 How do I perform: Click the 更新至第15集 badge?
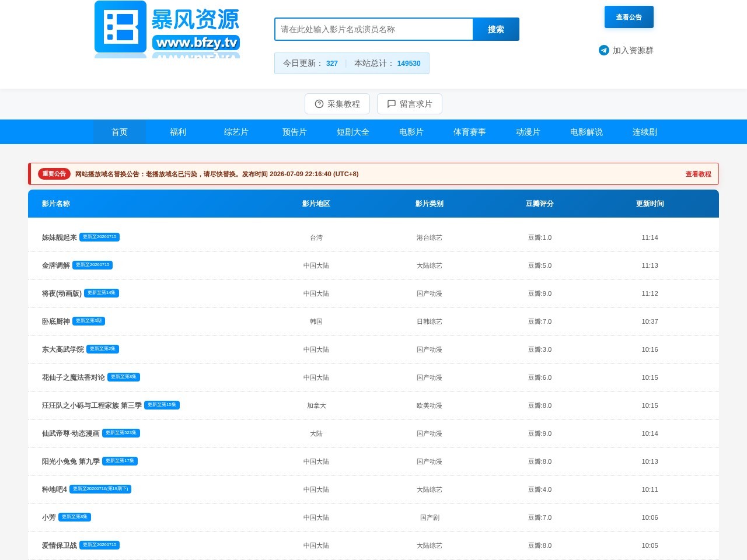tap(162, 405)
